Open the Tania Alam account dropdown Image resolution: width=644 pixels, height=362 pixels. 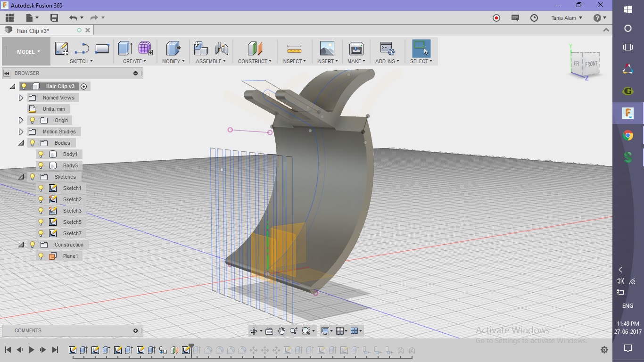click(x=567, y=18)
